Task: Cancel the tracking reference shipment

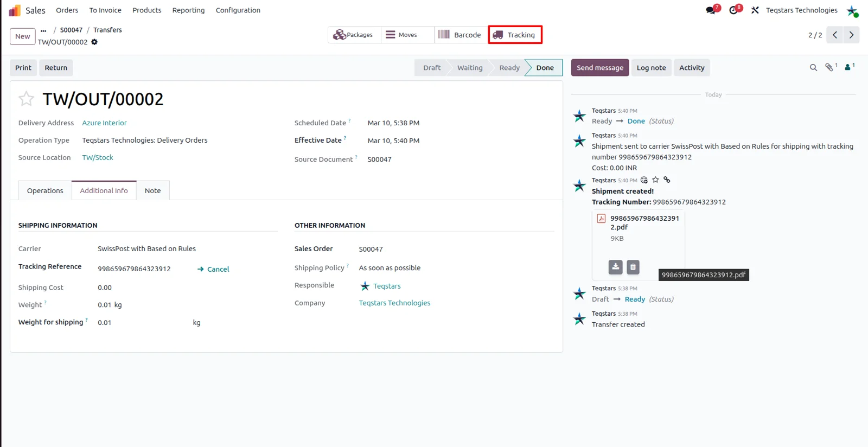Action: point(213,269)
